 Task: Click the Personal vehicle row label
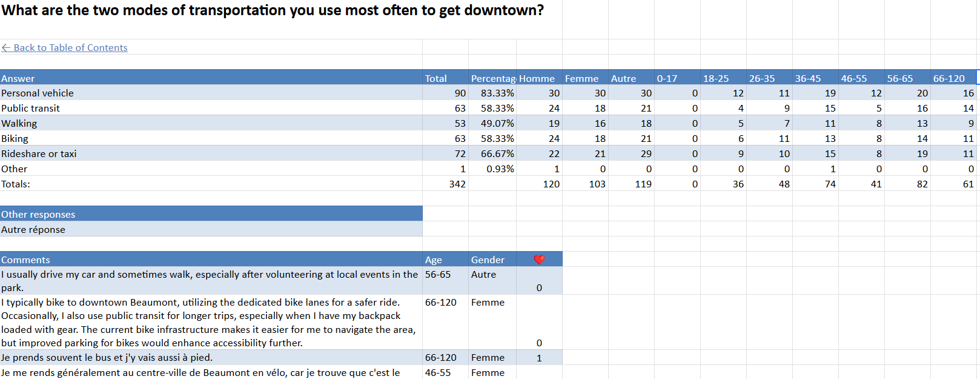point(38,93)
